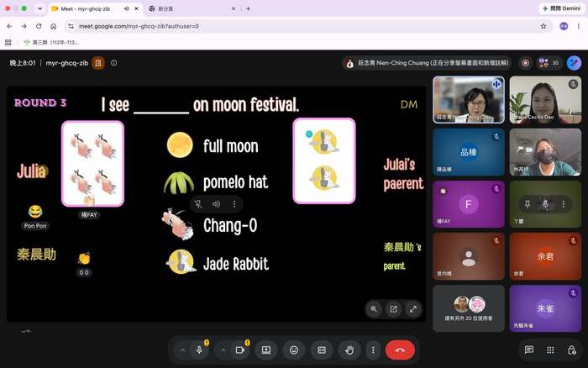Adjust presentation audio speaker icon

(x=217, y=204)
